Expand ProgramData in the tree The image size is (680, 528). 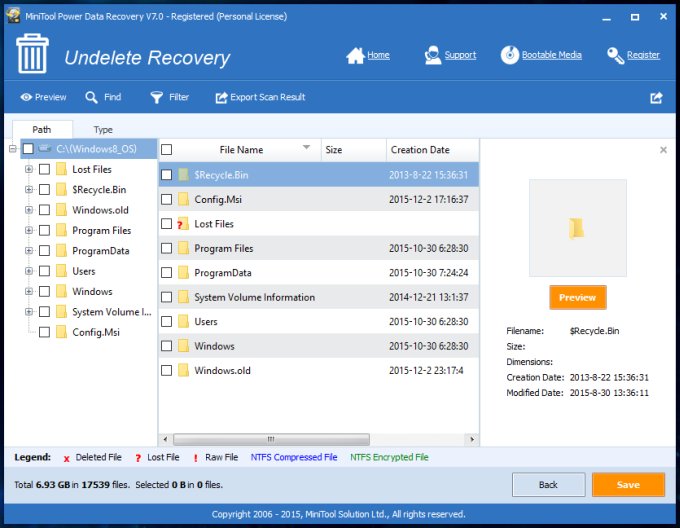click(x=29, y=251)
